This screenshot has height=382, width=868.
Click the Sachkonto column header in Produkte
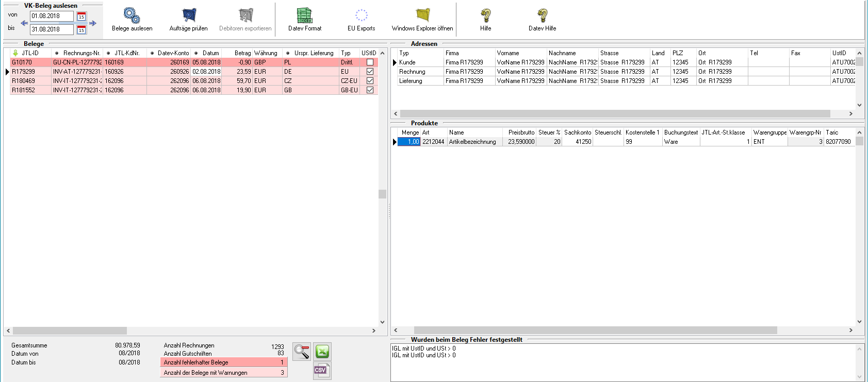coord(577,132)
